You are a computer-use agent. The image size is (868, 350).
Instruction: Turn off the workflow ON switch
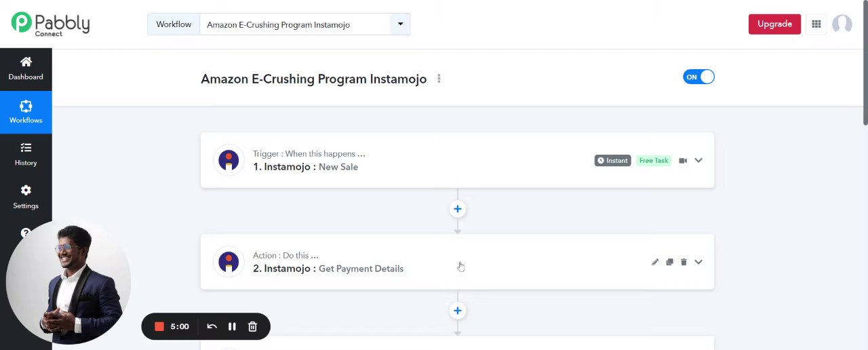click(x=698, y=77)
